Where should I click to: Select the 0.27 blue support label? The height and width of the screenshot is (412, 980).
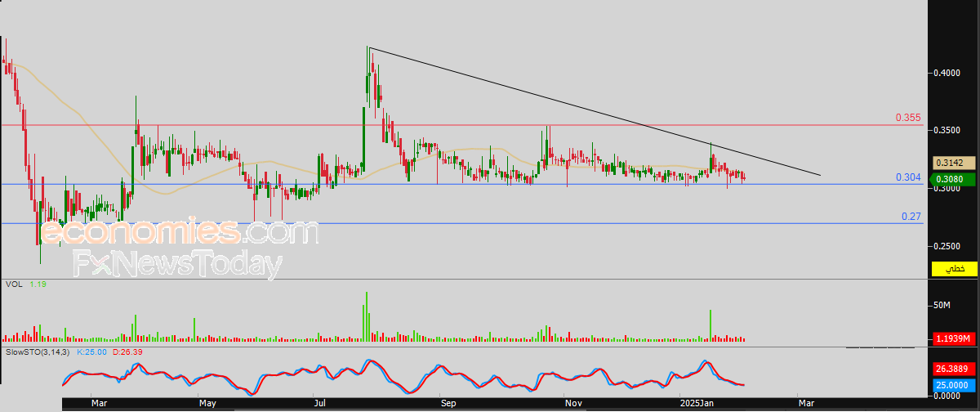(x=911, y=216)
